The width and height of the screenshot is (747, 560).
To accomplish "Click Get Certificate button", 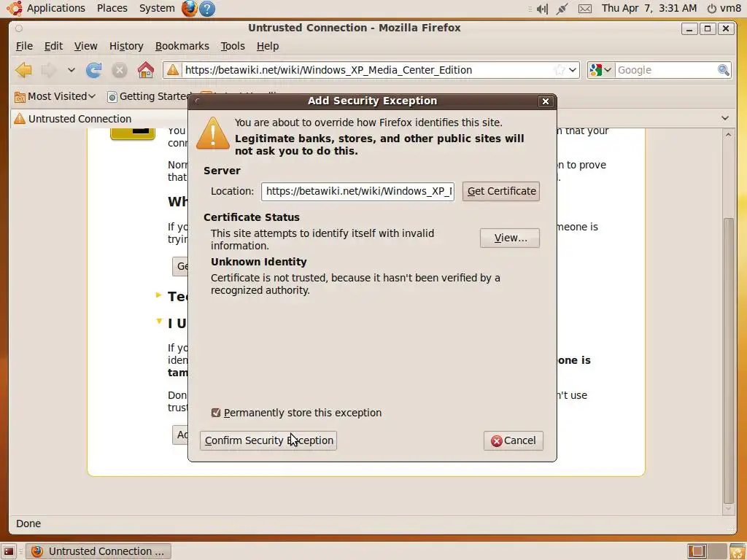I will [x=500, y=192].
